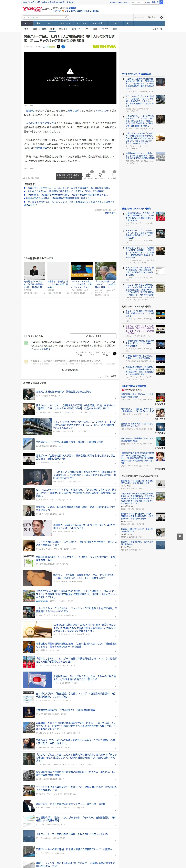Click the web search magnifier button at top right
The image size is (186, 868).
161,2
